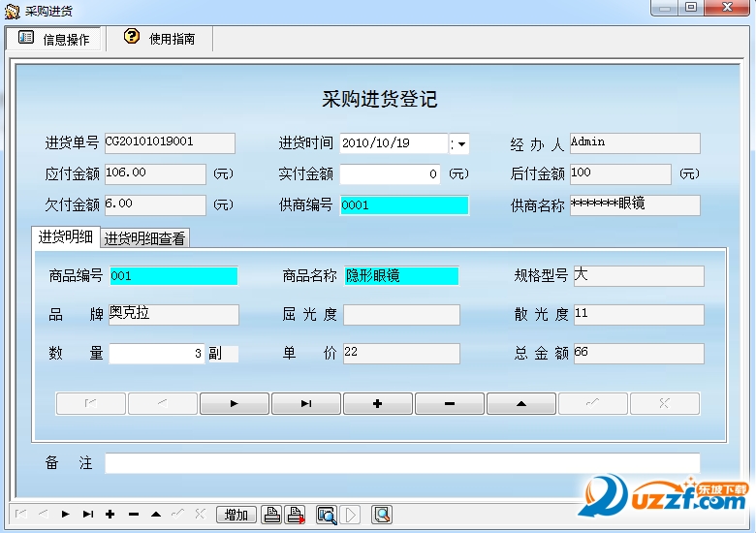Click the printer icon with red arrow

[296, 515]
